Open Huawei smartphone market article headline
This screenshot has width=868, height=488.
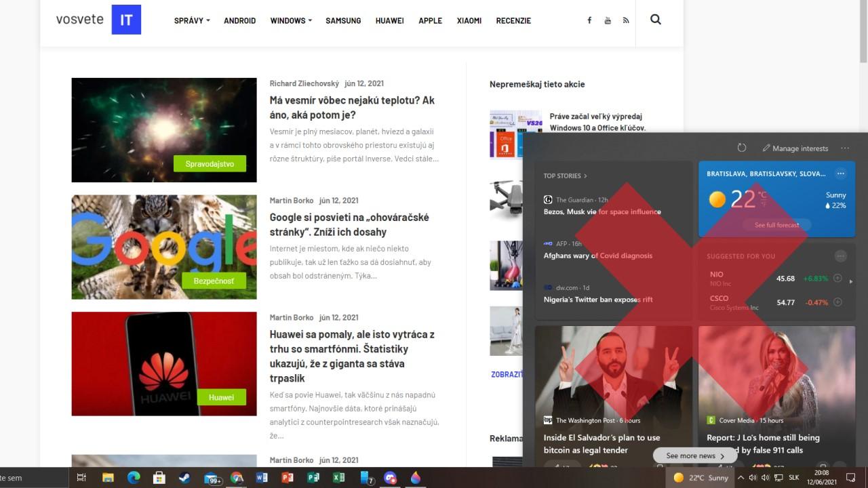point(352,356)
